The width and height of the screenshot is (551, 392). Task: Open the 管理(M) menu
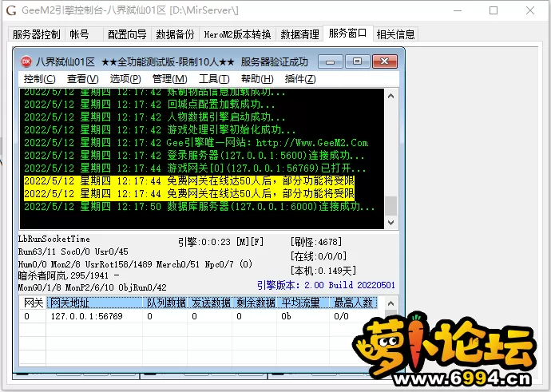pyautogui.click(x=170, y=79)
